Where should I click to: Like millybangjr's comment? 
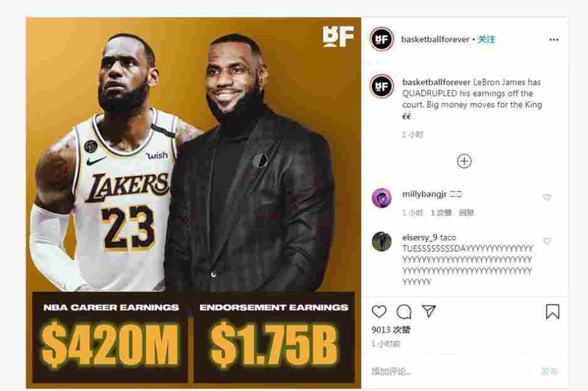click(547, 197)
